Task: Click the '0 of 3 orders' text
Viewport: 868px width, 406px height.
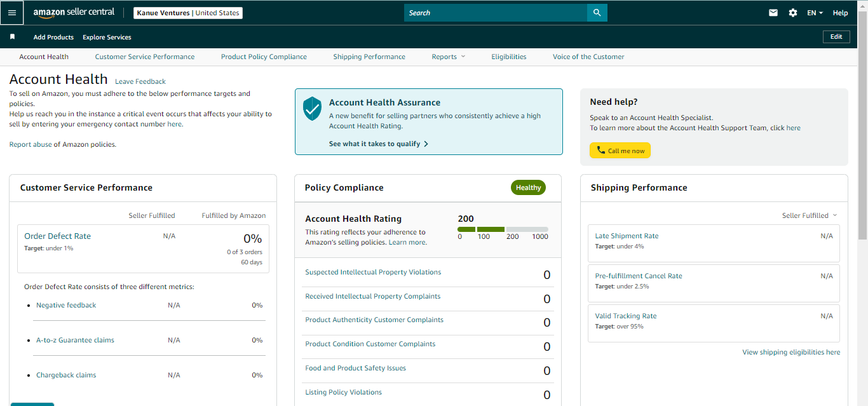Action: coord(245,252)
